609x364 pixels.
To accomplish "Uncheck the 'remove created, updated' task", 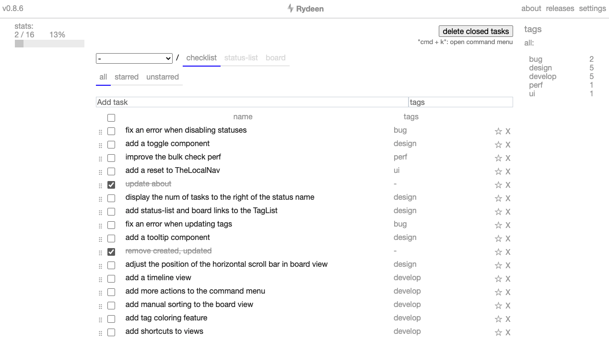I will click(111, 252).
